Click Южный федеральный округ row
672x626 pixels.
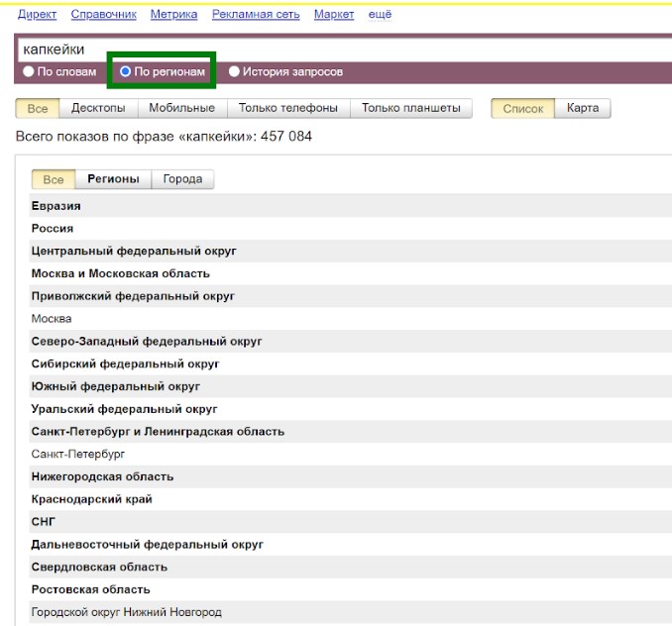tap(351, 386)
